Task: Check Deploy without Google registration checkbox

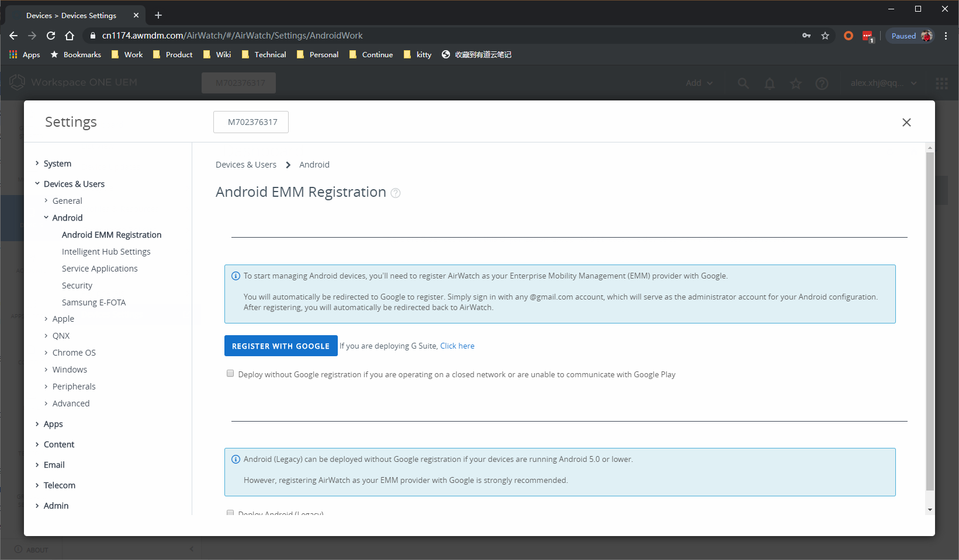Action: point(230,374)
